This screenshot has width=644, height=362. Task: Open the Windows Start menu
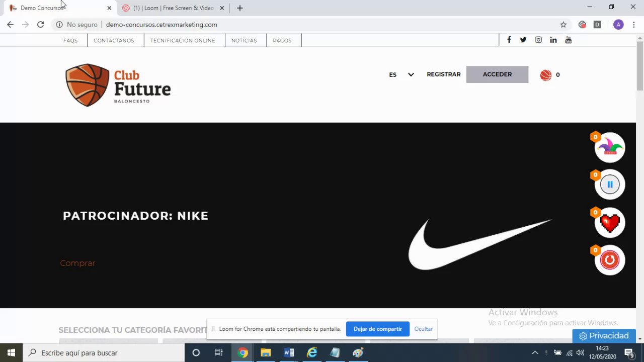coord(12,353)
